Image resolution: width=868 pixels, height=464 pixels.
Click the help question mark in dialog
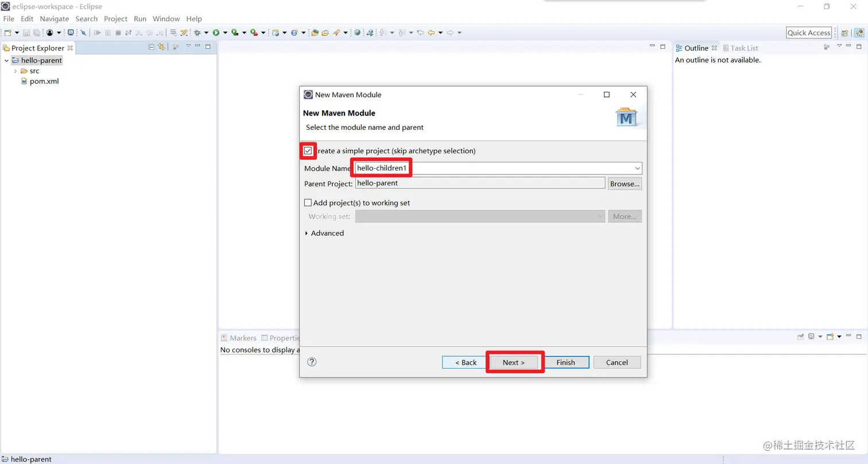point(312,362)
